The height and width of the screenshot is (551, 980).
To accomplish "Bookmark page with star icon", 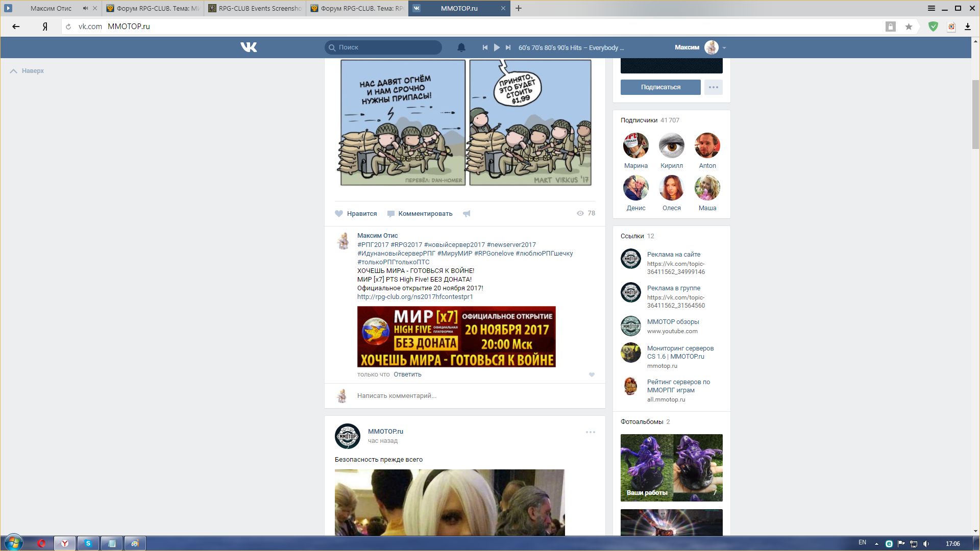I will pyautogui.click(x=909, y=27).
